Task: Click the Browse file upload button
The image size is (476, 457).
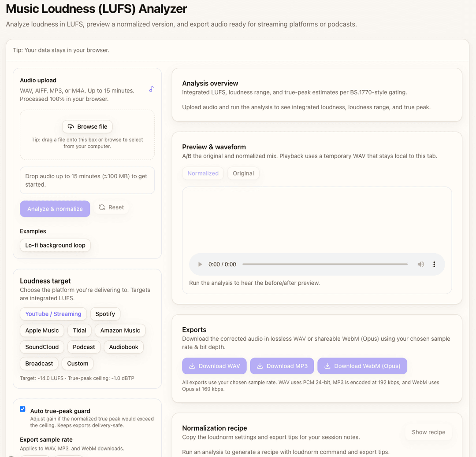Action: pyautogui.click(x=87, y=126)
